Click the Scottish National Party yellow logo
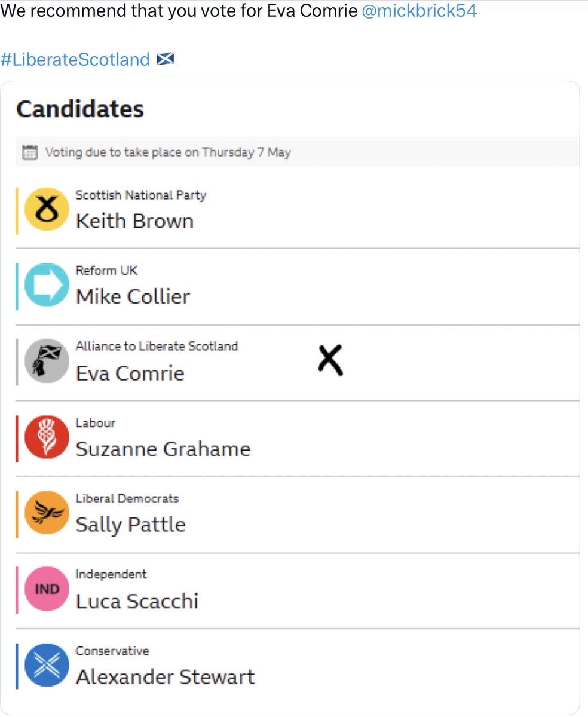The width and height of the screenshot is (588, 717). coord(47,209)
